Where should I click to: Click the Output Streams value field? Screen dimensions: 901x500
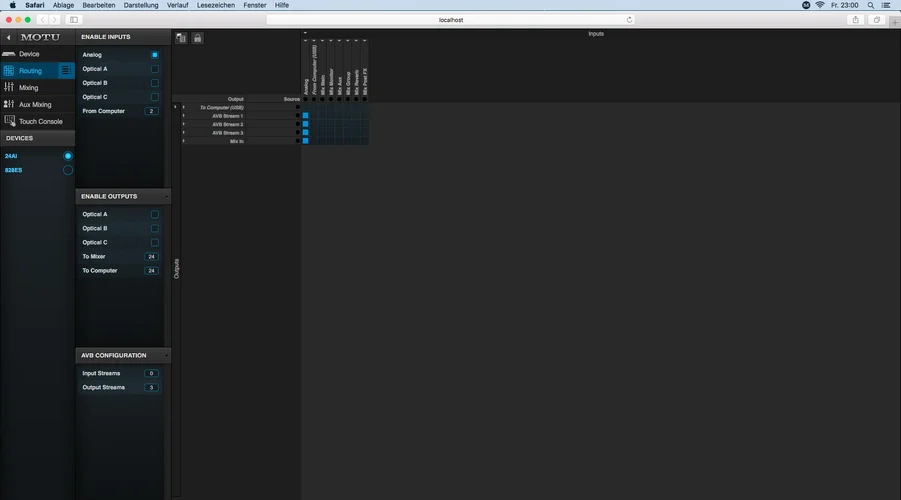tap(152, 387)
